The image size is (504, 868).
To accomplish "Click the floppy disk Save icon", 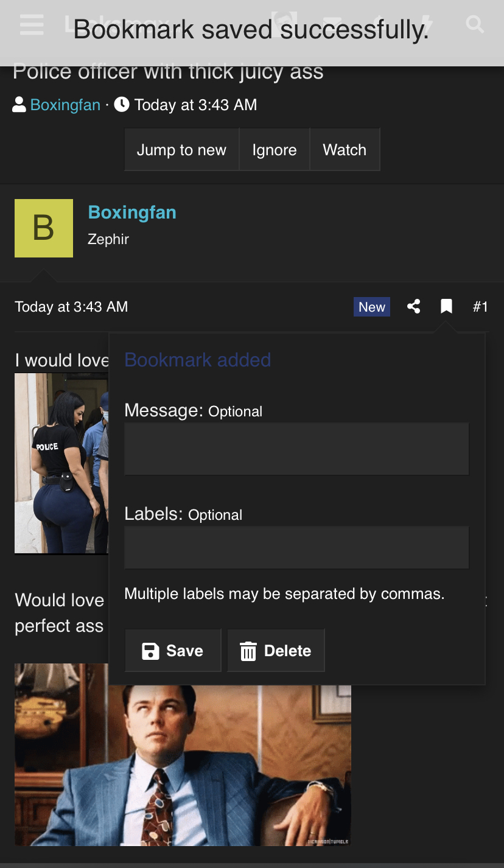I will click(150, 651).
